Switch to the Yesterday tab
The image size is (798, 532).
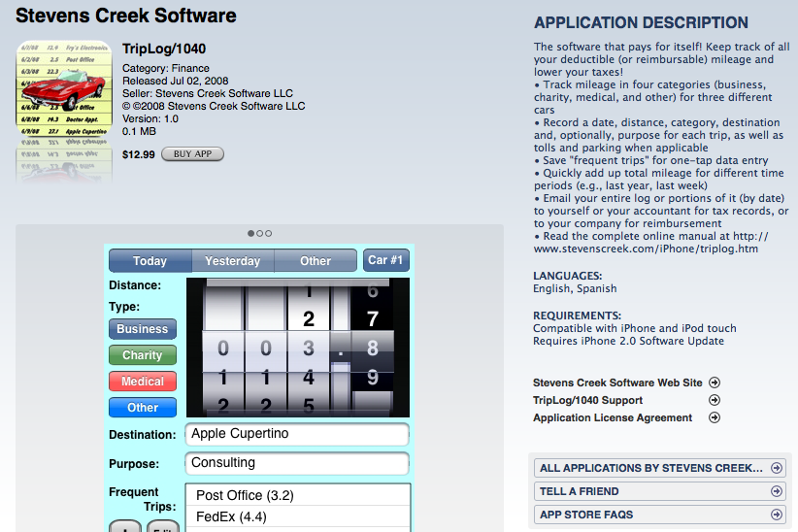[x=233, y=260]
